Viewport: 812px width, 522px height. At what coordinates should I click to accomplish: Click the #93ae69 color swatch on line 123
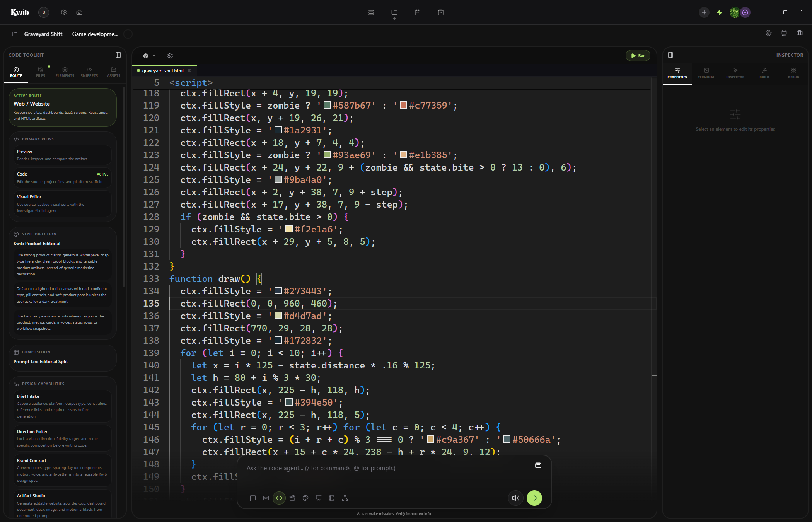tap(327, 155)
